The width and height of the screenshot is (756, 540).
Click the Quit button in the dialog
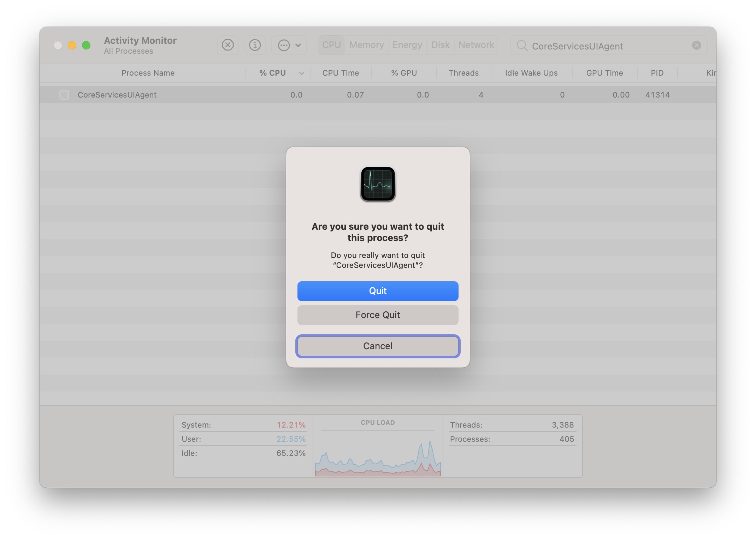[x=378, y=291]
